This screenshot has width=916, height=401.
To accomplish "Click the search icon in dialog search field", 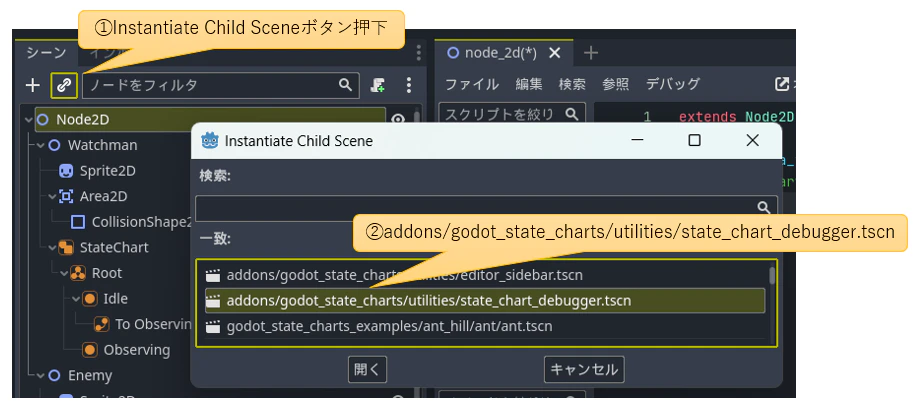I will pyautogui.click(x=764, y=208).
